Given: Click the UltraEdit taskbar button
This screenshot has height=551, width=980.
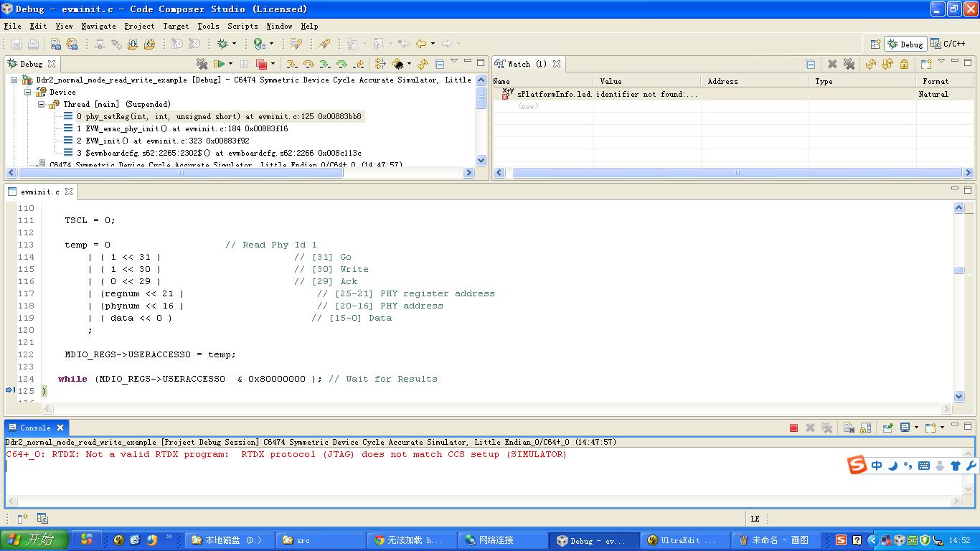Looking at the screenshot, I should [684, 540].
